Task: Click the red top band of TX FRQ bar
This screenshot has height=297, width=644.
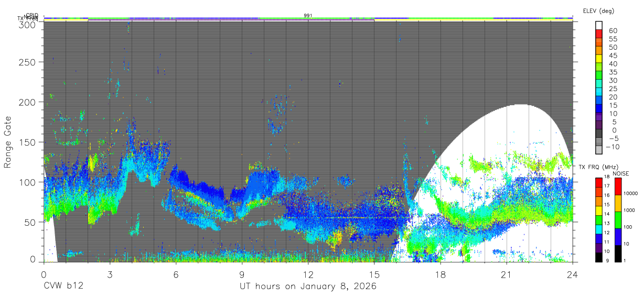Action: point(598,183)
